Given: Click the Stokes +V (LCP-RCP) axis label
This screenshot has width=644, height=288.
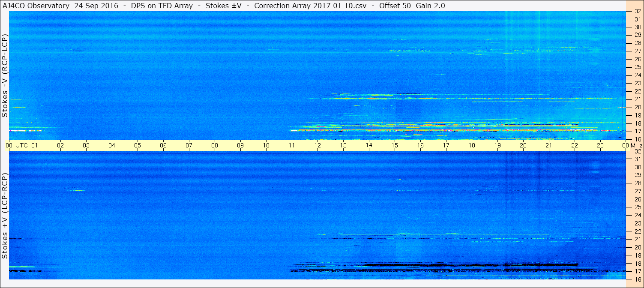Looking at the screenshot, I should point(5,216).
